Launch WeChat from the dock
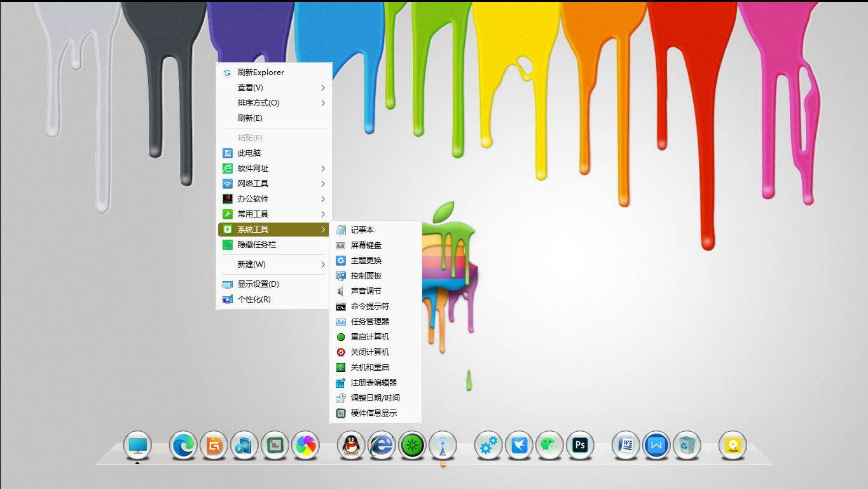 pyautogui.click(x=549, y=446)
